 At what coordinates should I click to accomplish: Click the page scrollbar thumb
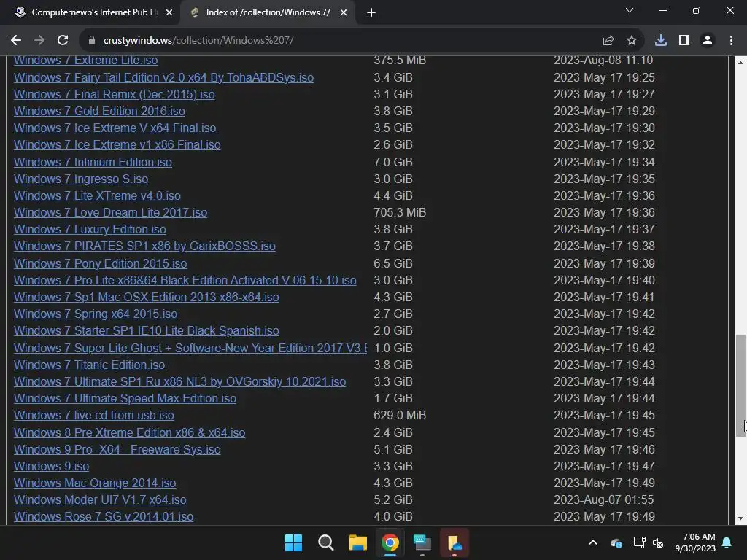coord(741,385)
